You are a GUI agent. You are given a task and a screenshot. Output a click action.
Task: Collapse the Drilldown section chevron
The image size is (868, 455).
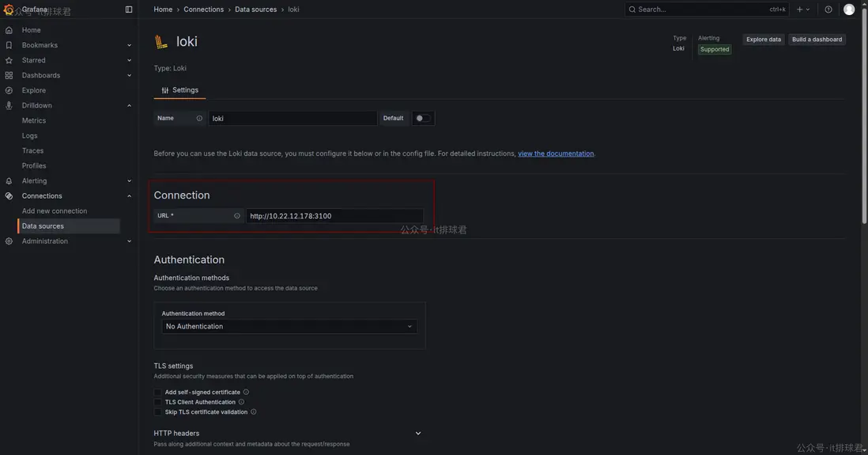click(x=129, y=105)
